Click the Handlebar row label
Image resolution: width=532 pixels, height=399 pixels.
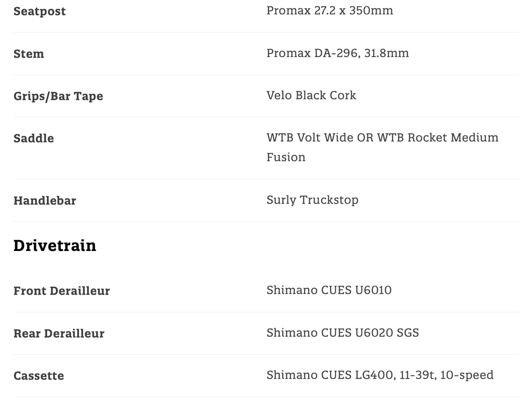click(x=45, y=201)
